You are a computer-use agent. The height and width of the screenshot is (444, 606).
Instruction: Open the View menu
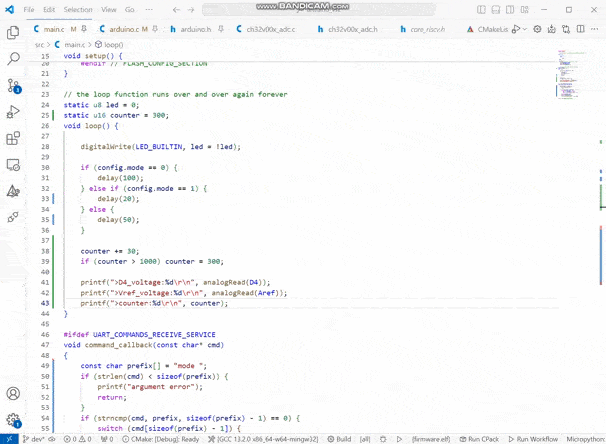pyautogui.click(x=109, y=10)
